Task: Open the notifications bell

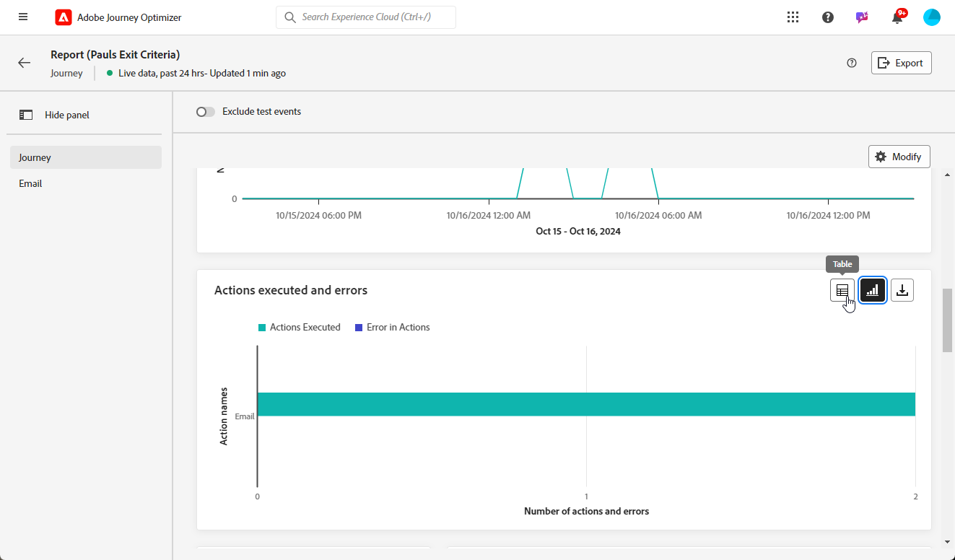Action: tap(897, 17)
